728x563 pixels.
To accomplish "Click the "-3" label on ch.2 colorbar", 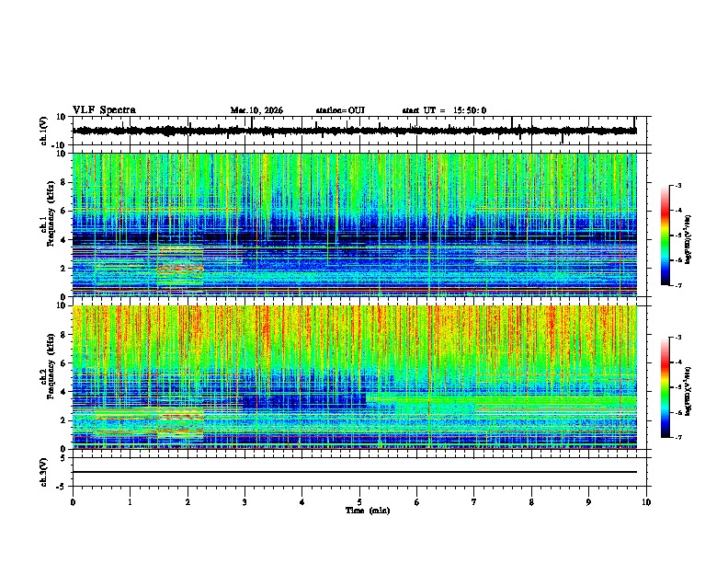I will [678, 338].
